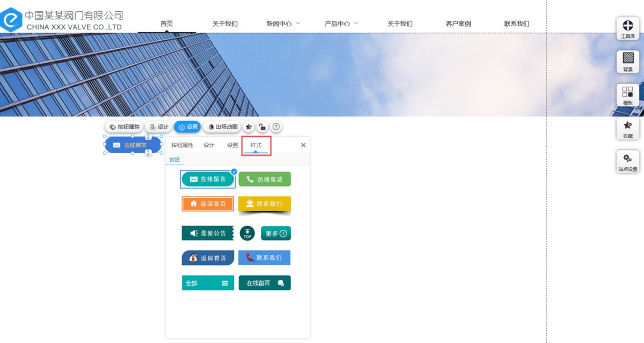Expand the 新闻中心 nav dropdown
The height and width of the screenshot is (343, 644).
283,24
